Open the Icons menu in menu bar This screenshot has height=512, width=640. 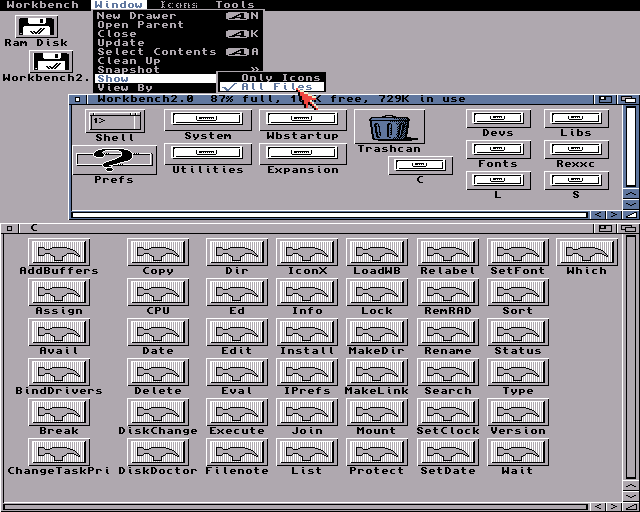pos(179,5)
